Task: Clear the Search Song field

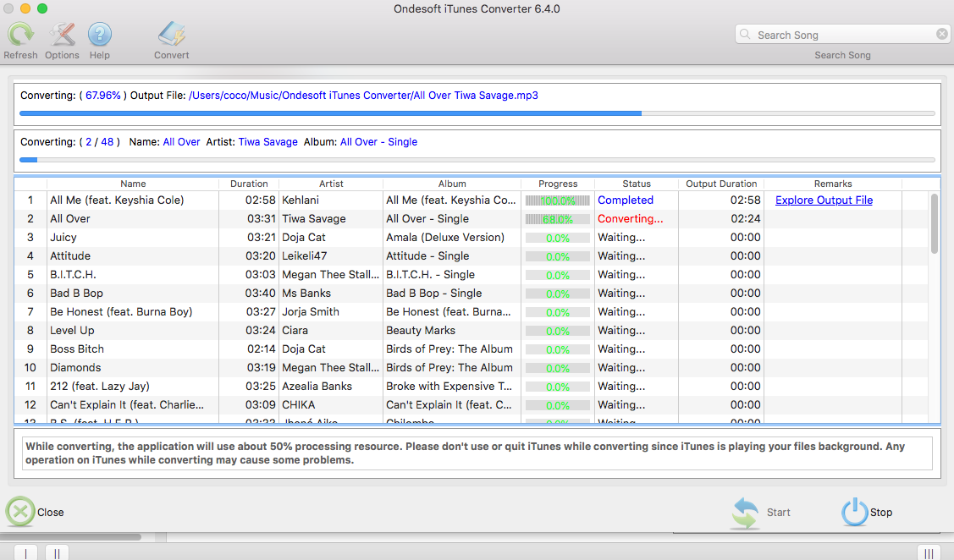Action: [x=942, y=34]
